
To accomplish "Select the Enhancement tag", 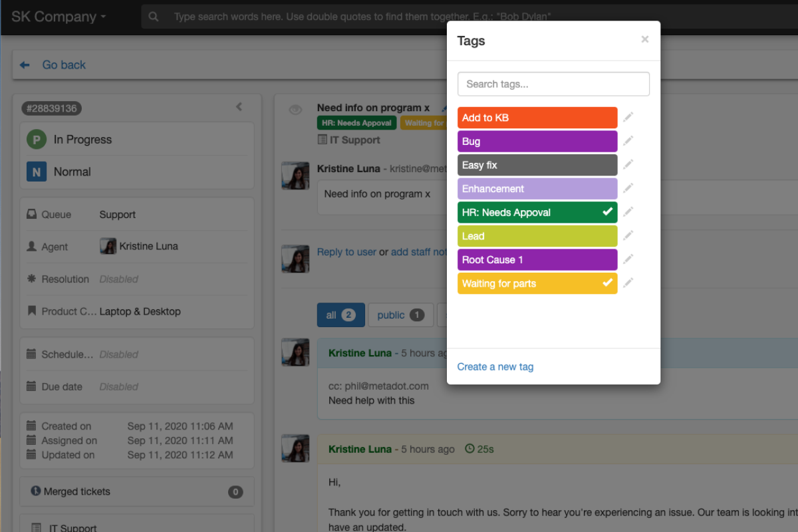I will (x=537, y=189).
